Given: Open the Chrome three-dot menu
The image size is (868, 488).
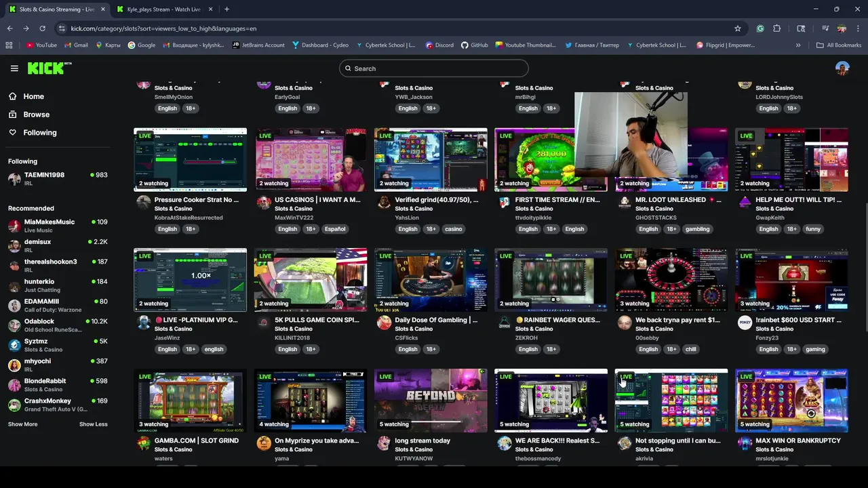Looking at the screenshot, I should [858, 28].
